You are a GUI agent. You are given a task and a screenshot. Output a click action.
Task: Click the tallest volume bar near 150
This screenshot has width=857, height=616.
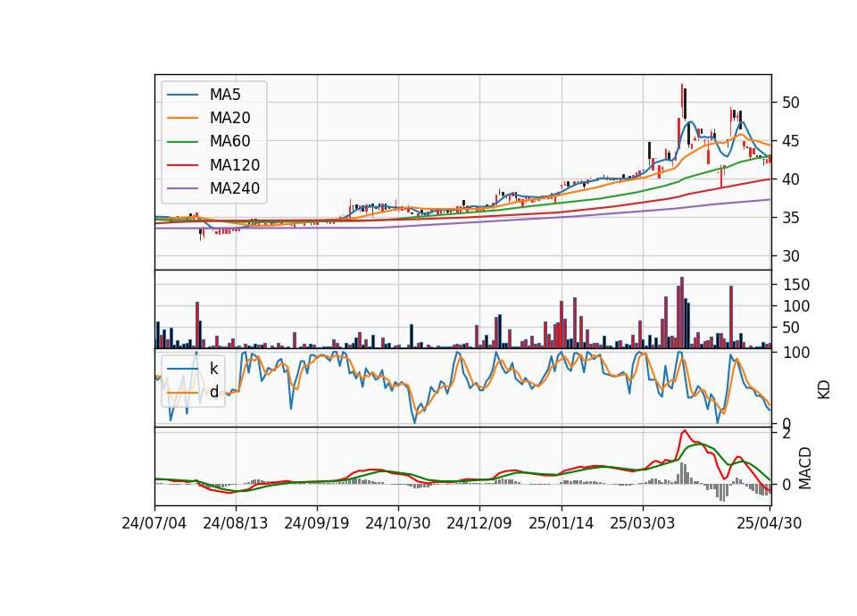click(681, 312)
